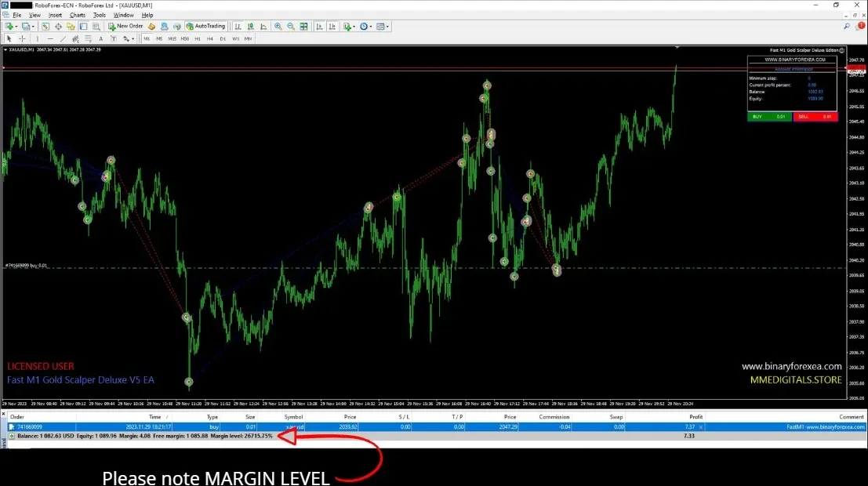Open the File menu
The width and height of the screenshot is (868, 486).
click(17, 15)
